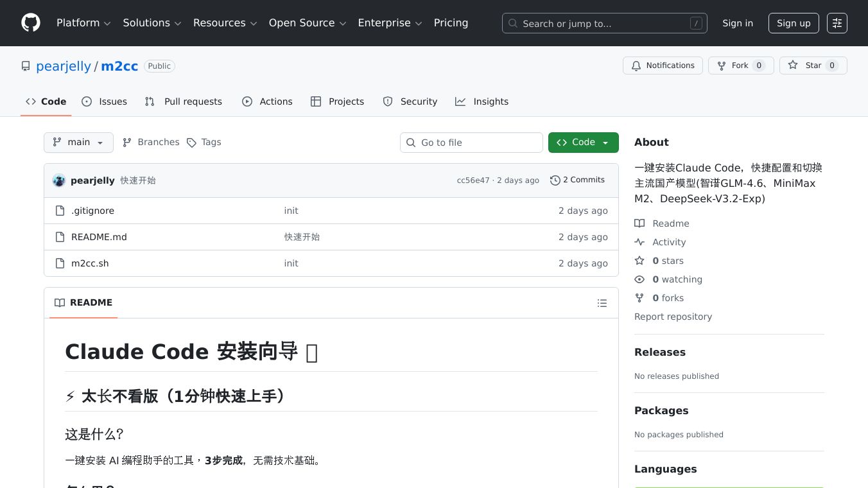Click the Notifications bell button
Viewport: 868px width, 488px height.
click(663, 65)
